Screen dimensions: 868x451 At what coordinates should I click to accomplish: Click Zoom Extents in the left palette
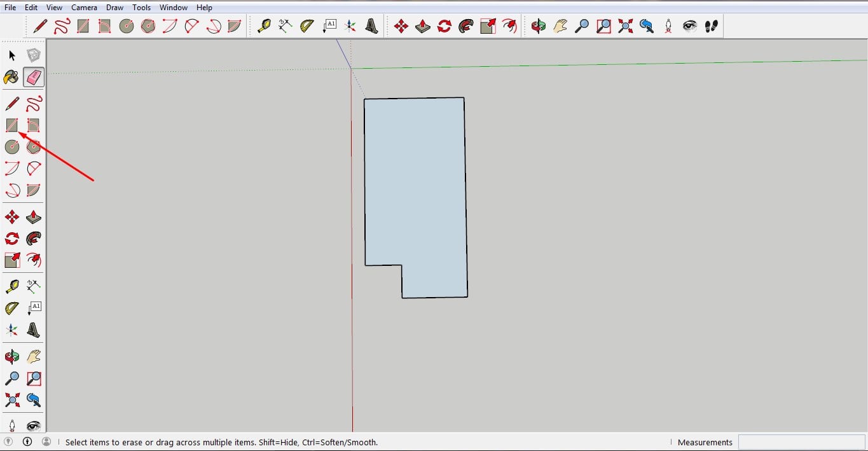[12, 400]
